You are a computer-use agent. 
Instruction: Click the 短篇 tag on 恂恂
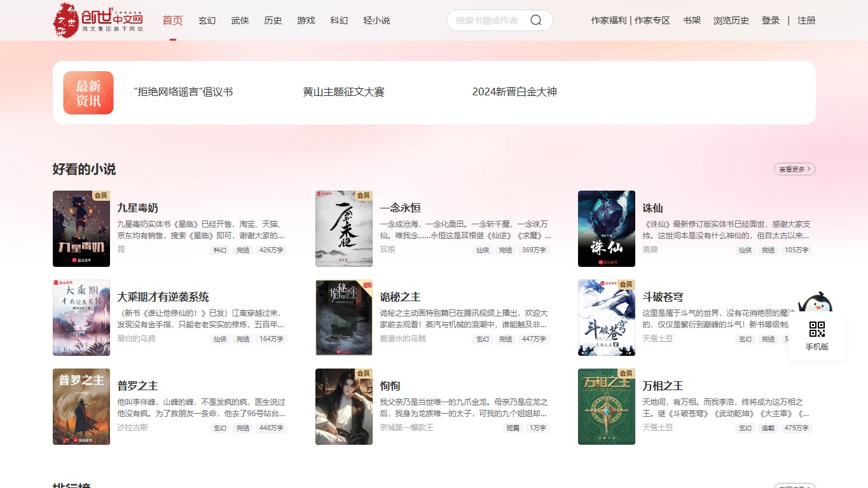coord(512,428)
